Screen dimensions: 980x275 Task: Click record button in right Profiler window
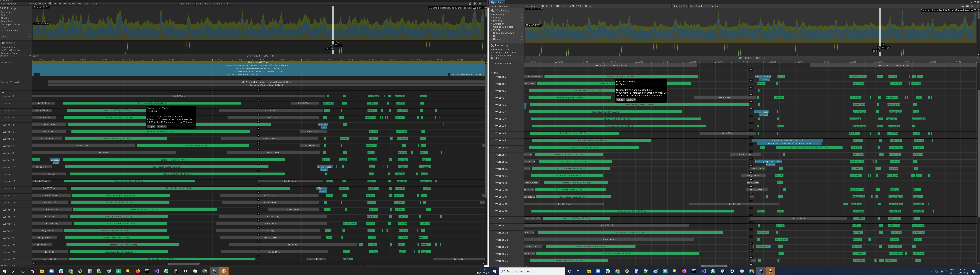tap(542, 6)
